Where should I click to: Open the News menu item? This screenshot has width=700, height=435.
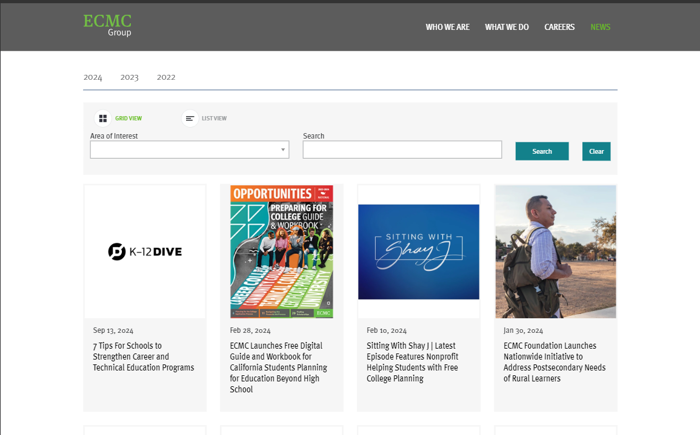600,27
